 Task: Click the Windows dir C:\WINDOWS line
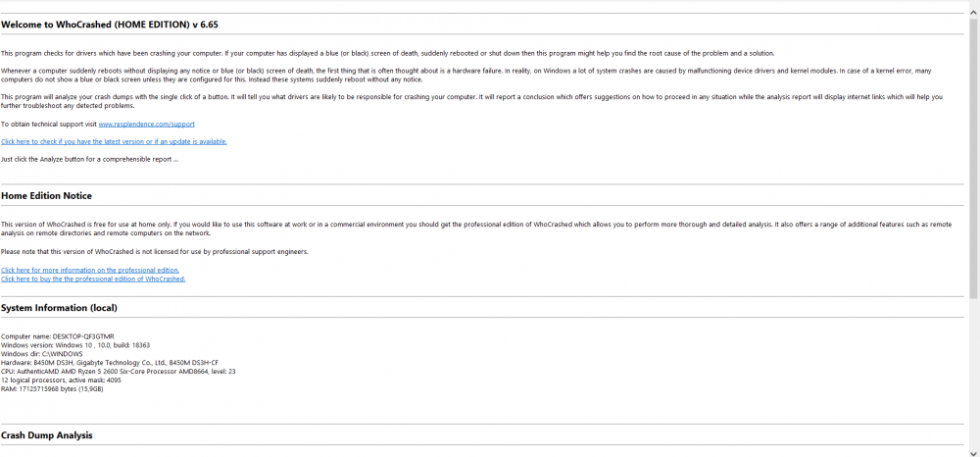pyautogui.click(x=40, y=354)
